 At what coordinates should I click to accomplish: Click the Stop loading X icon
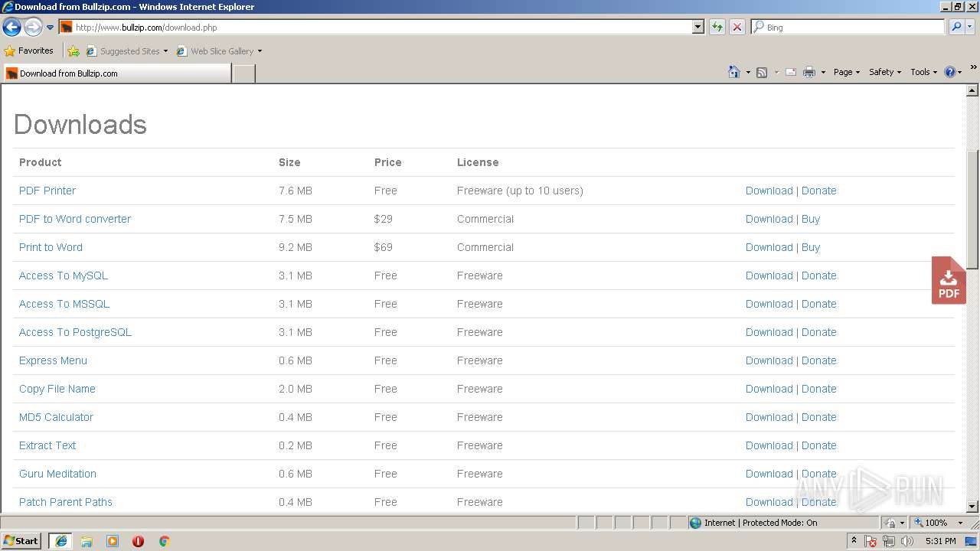pyautogui.click(x=737, y=27)
